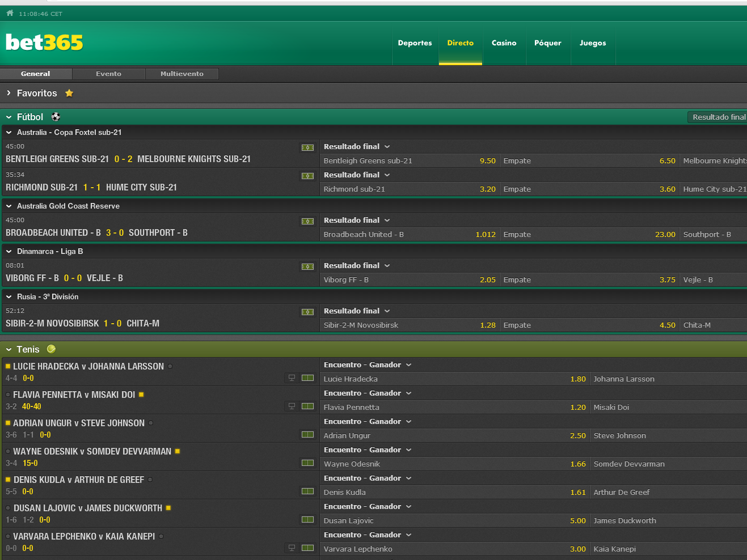
Task: Select Steve Johnson in the winner market
Action: tap(669, 435)
